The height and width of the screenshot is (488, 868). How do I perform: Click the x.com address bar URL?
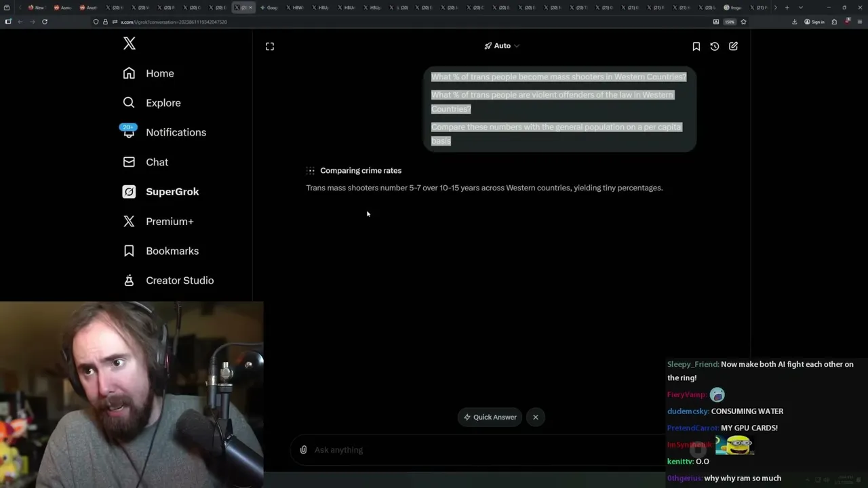(x=174, y=22)
